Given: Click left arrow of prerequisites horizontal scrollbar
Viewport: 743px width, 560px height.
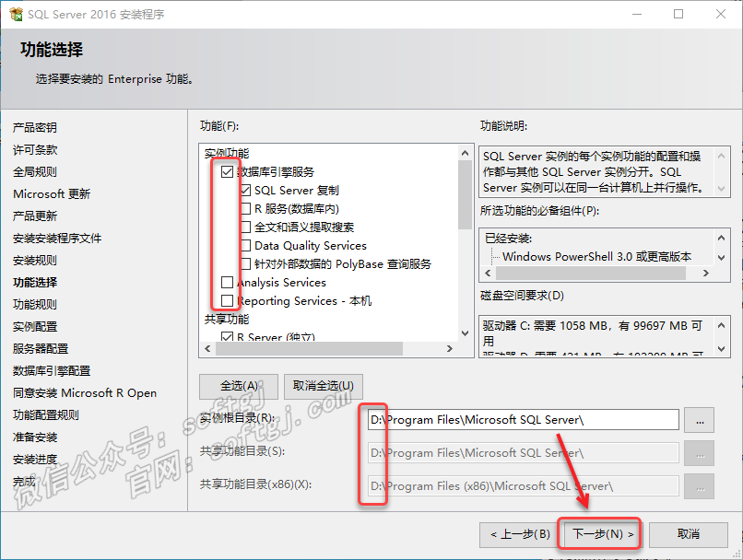Looking at the screenshot, I should [488, 273].
